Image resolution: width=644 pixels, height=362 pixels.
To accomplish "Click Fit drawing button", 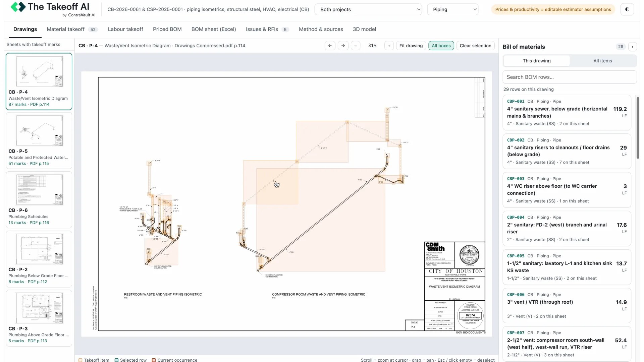I will pyautogui.click(x=411, y=46).
